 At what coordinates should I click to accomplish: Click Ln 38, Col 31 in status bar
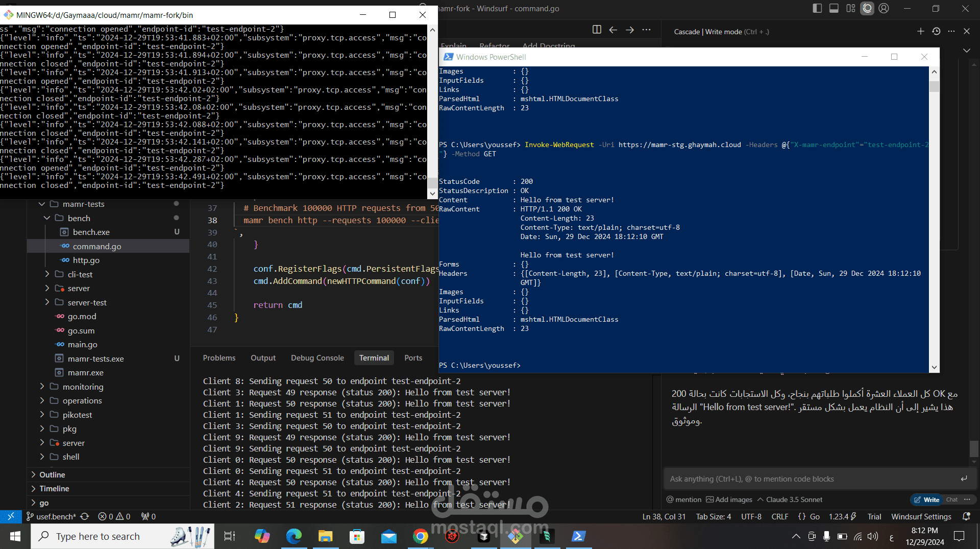coord(664,516)
